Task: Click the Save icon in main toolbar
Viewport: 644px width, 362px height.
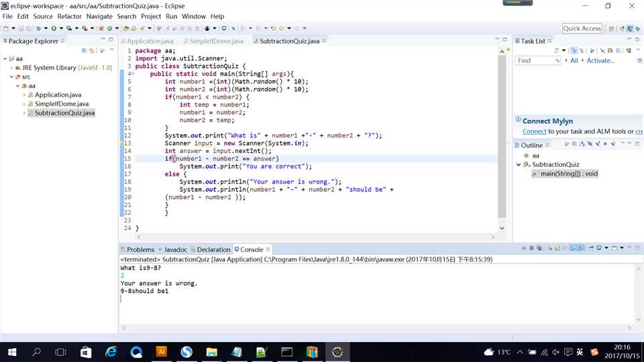Action: pos(21,28)
